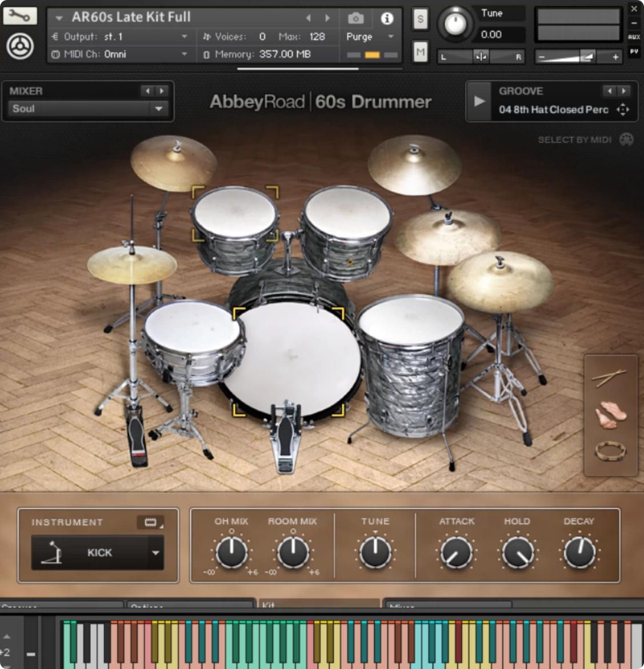Screen dimensions: 644x669
Task: Toggle the Instrument panel link icon
Action: point(150,522)
